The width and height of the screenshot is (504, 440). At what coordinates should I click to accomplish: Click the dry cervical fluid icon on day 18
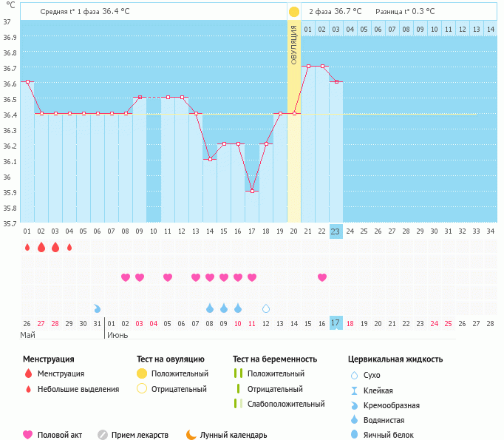(x=266, y=308)
